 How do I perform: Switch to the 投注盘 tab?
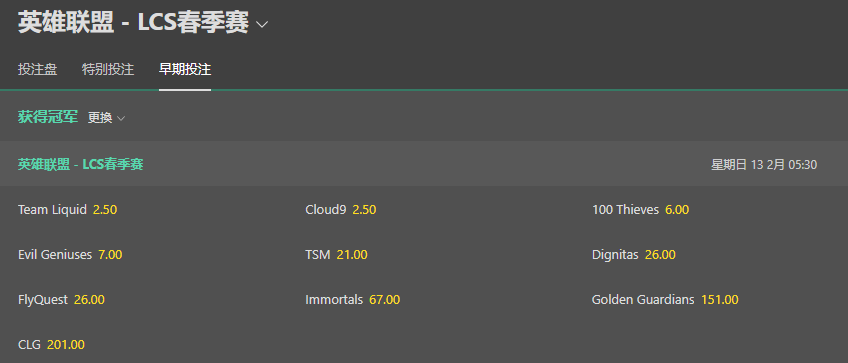(x=37, y=69)
